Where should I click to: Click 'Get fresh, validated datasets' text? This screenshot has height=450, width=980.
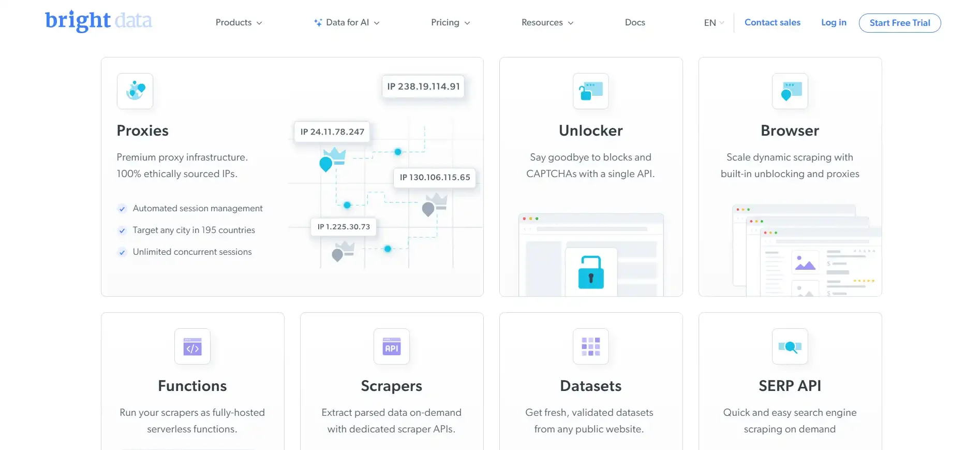tap(589, 412)
